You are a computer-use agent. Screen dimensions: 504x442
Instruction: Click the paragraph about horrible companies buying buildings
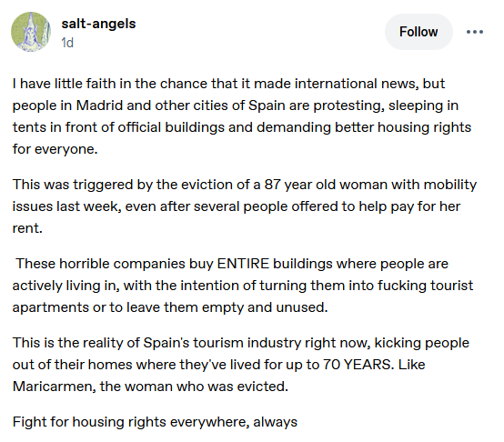243,286
